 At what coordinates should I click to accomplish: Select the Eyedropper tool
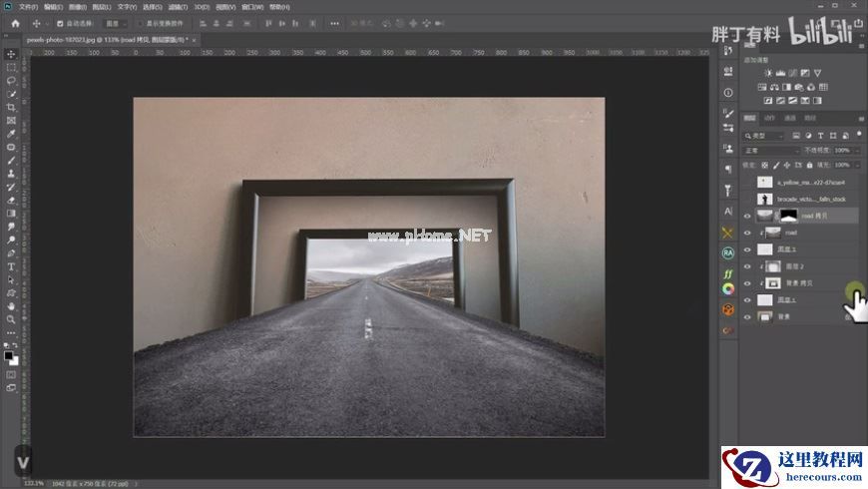point(11,134)
